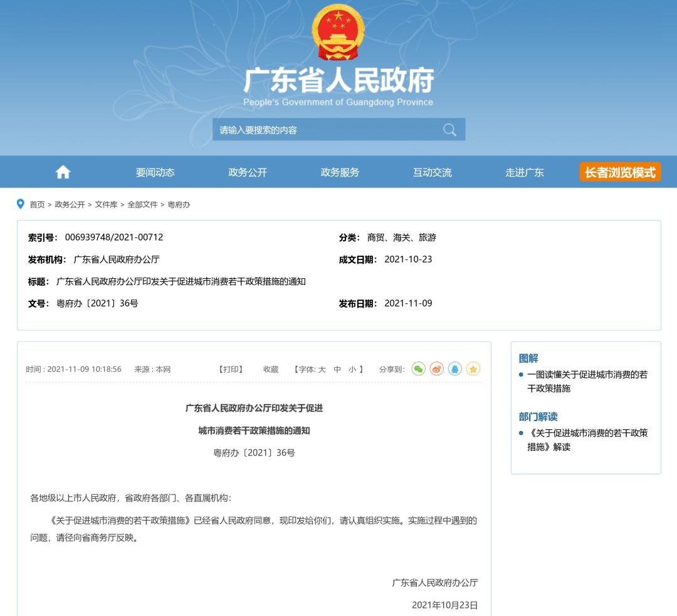Click the national emblem logo

[338, 32]
